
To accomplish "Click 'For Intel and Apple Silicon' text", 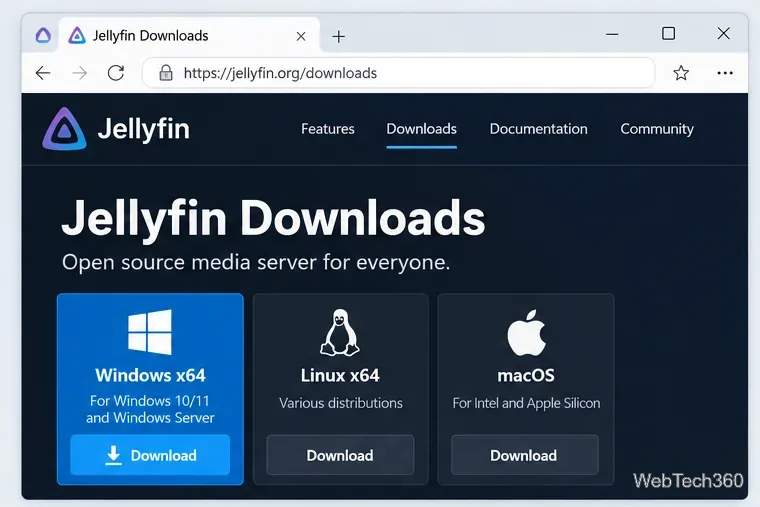I will tap(526, 403).
